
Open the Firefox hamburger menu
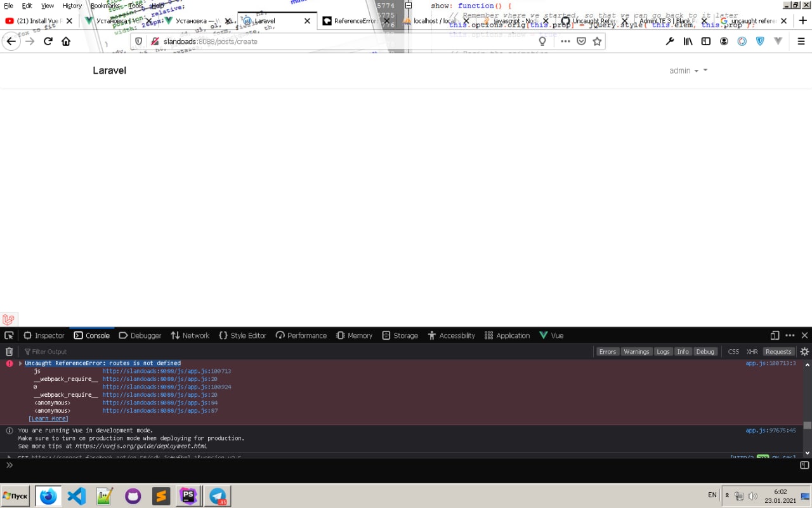(x=801, y=41)
